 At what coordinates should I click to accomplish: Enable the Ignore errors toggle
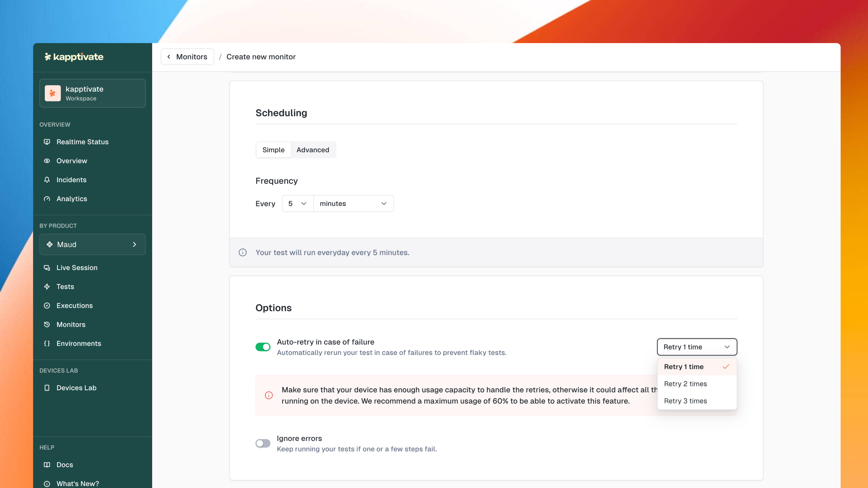coord(263,443)
